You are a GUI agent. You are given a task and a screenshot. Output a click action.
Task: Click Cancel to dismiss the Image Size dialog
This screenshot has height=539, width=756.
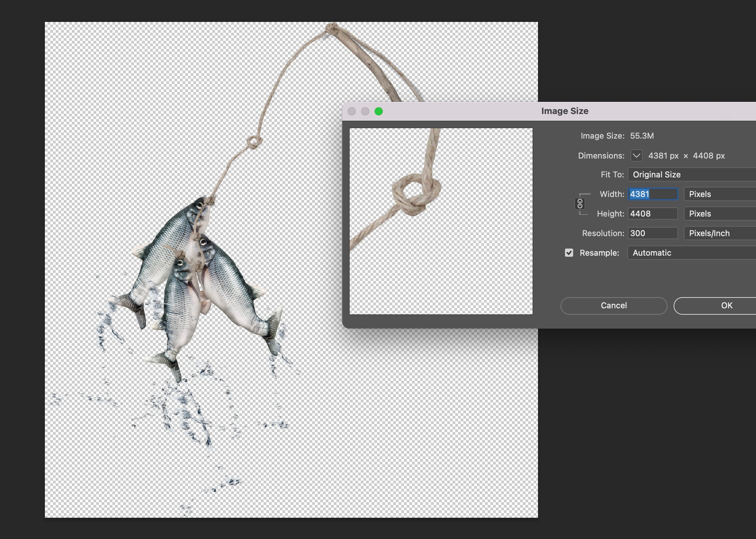tap(614, 306)
